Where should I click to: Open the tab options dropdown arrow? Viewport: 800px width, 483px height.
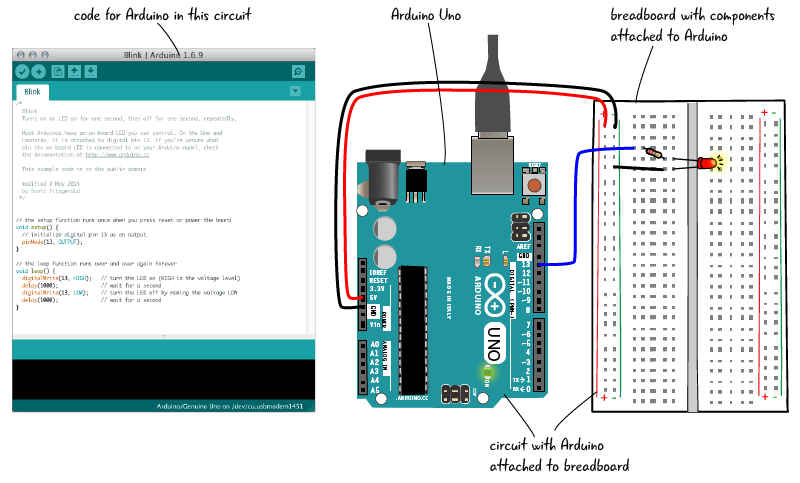pos(295,91)
